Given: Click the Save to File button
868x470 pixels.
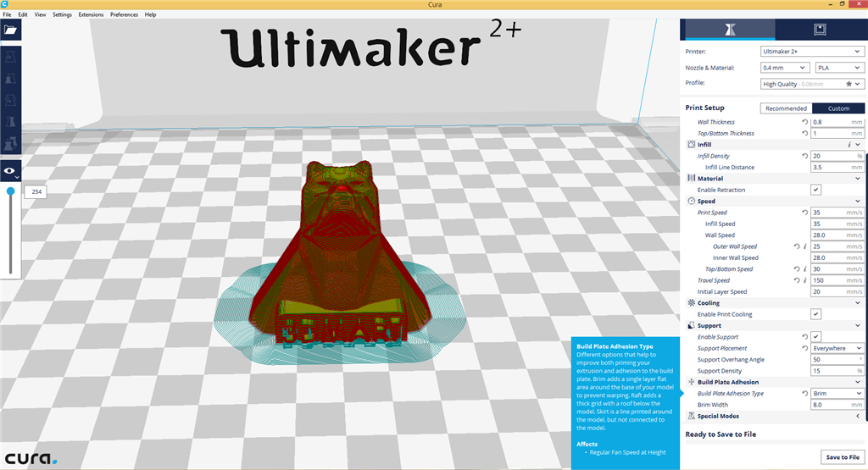Looking at the screenshot, I should click(842, 457).
